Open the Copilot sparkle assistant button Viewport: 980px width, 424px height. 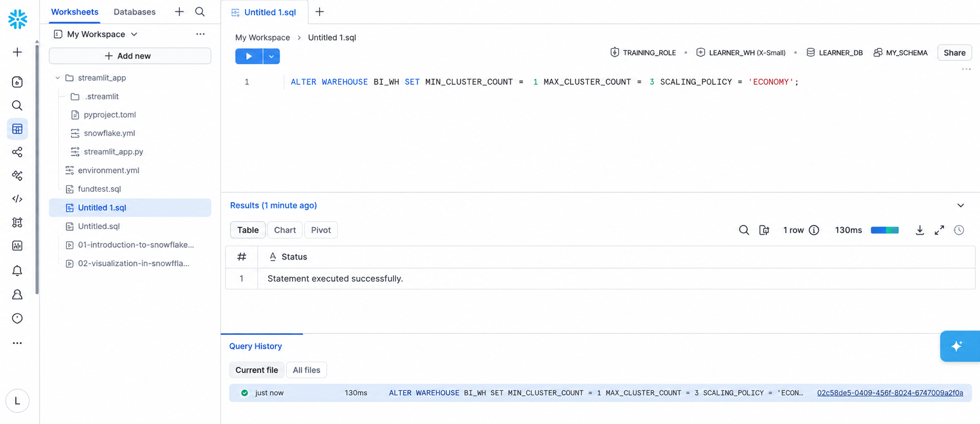point(959,346)
